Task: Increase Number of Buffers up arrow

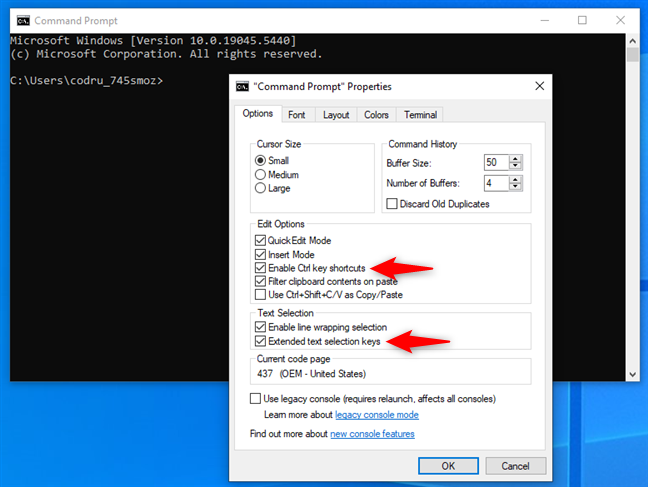Action: click(x=515, y=179)
